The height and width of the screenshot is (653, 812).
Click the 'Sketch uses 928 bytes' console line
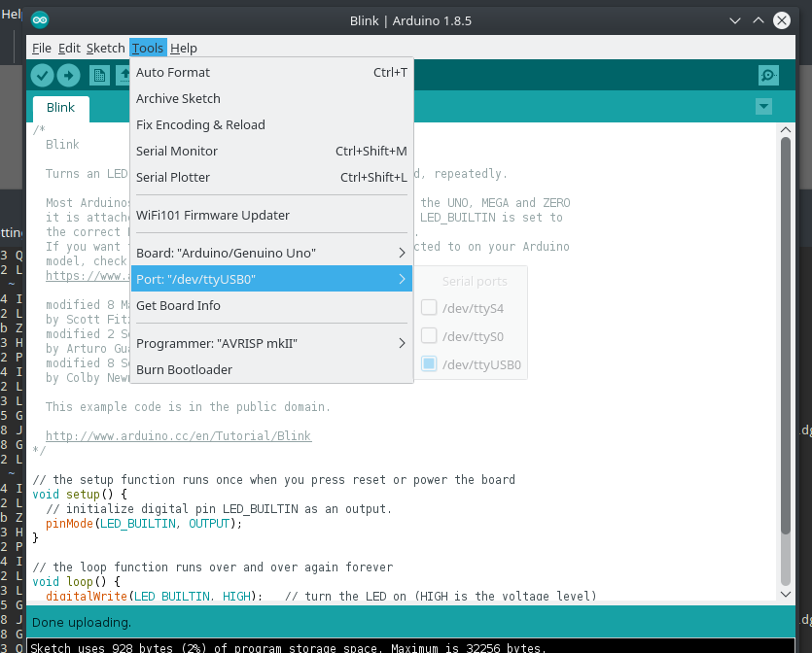click(x=288, y=647)
